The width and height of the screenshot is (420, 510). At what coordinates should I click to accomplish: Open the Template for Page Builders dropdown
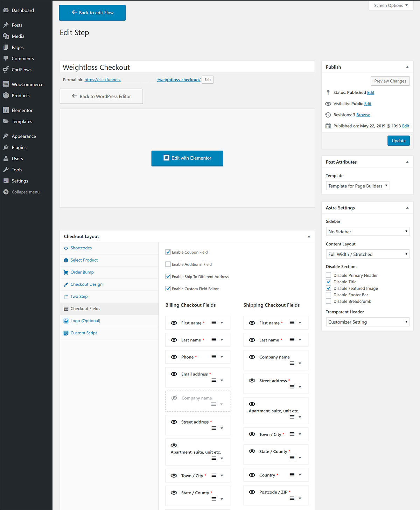[358, 186]
